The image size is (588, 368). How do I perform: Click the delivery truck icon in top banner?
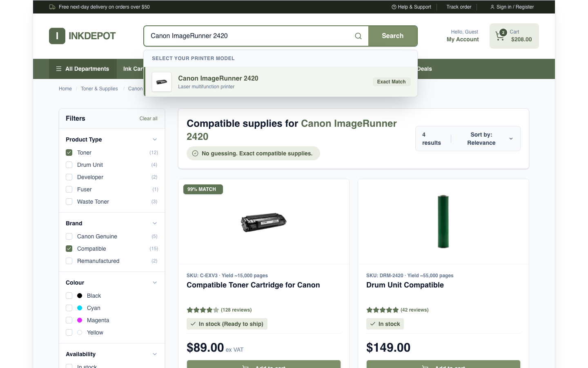(x=52, y=7)
